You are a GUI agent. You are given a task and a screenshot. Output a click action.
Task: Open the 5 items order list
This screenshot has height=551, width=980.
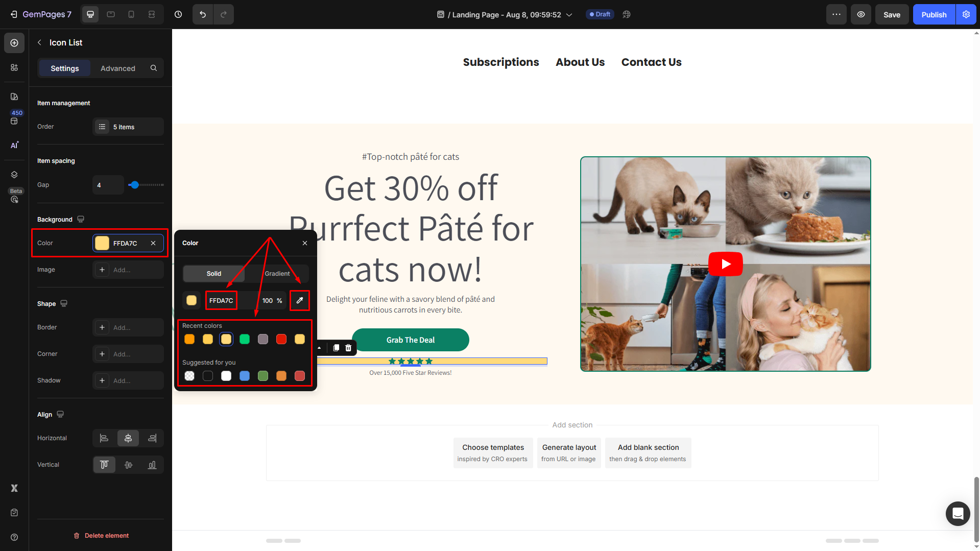click(x=128, y=127)
